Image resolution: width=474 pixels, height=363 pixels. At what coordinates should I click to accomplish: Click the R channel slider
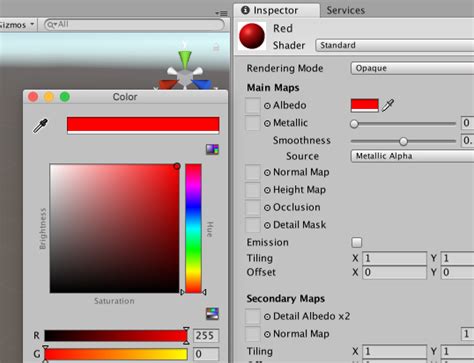coord(116,336)
